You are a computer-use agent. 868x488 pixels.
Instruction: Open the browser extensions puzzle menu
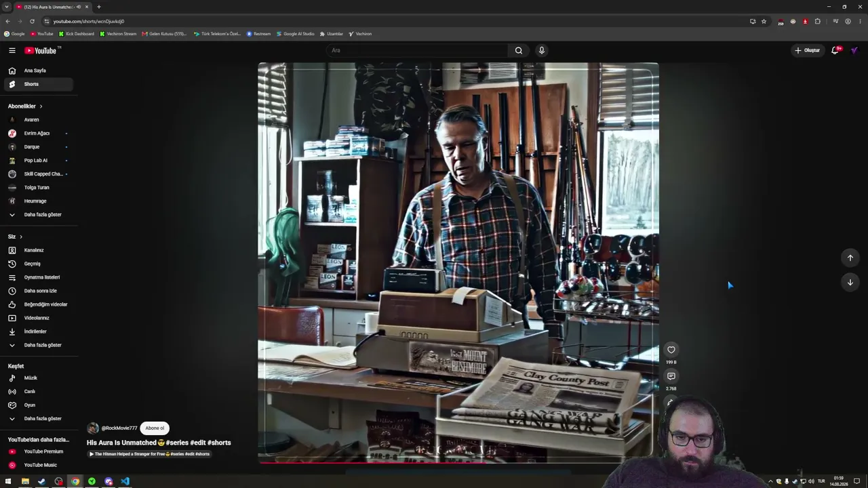coord(817,21)
